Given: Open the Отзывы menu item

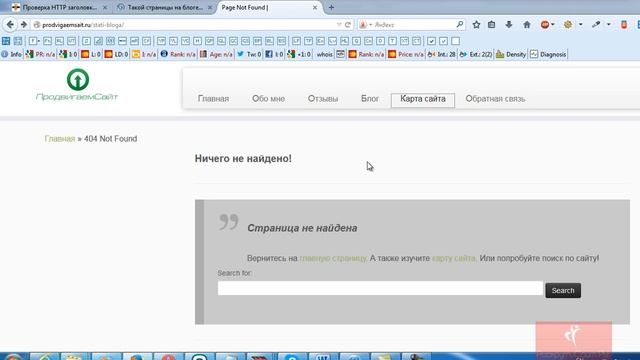Looking at the screenshot, I should click(x=323, y=99).
